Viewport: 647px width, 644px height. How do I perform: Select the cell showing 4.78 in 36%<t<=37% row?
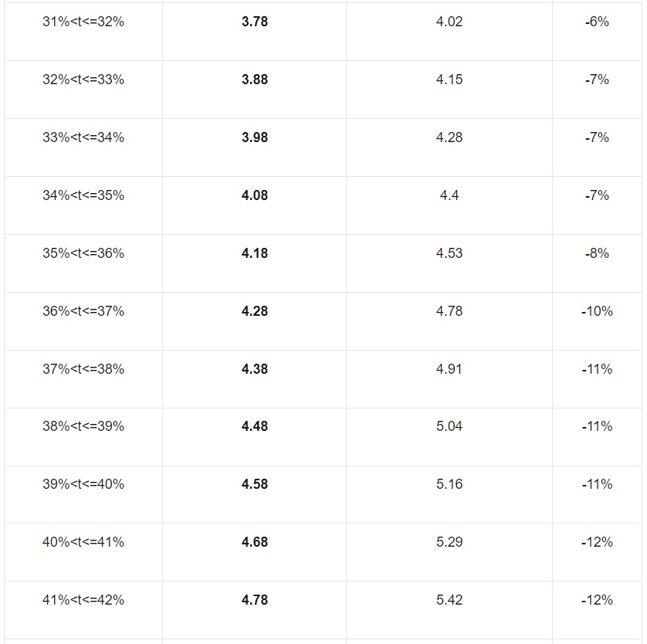tap(449, 310)
